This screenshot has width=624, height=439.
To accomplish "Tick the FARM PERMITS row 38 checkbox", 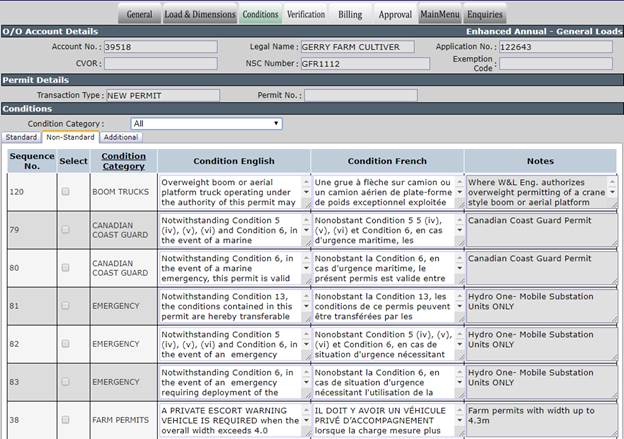I will [x=66, y=420].
